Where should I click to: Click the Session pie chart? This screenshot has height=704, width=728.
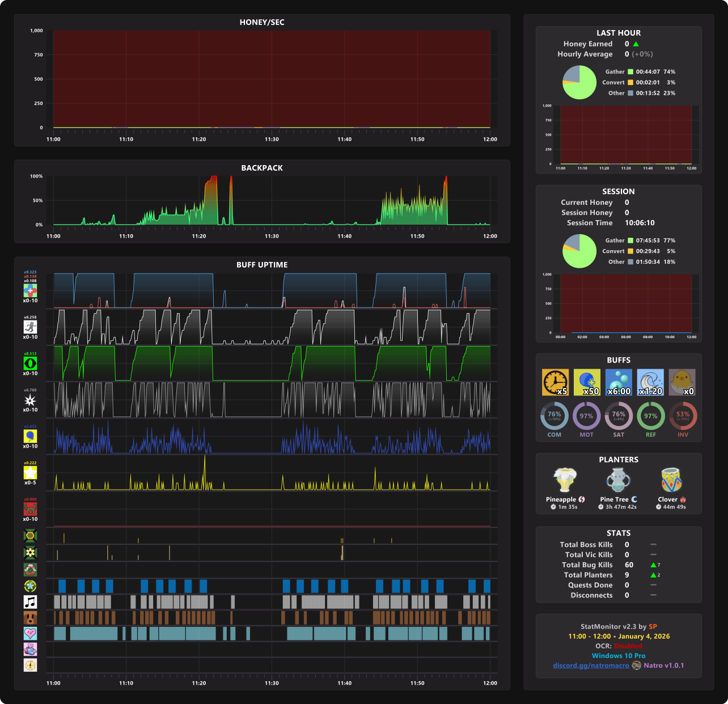(579, 251)
